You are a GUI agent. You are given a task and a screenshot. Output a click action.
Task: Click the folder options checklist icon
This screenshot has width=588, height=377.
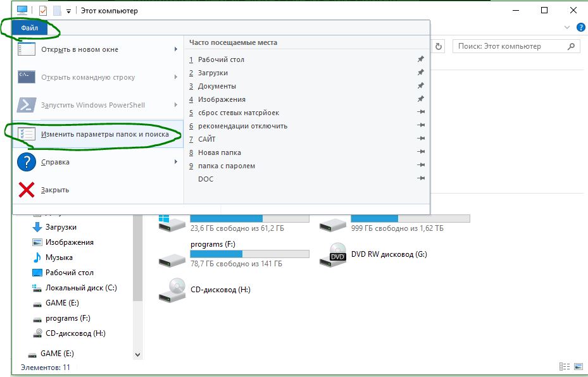pyautogui.click(x=27, y=134)
